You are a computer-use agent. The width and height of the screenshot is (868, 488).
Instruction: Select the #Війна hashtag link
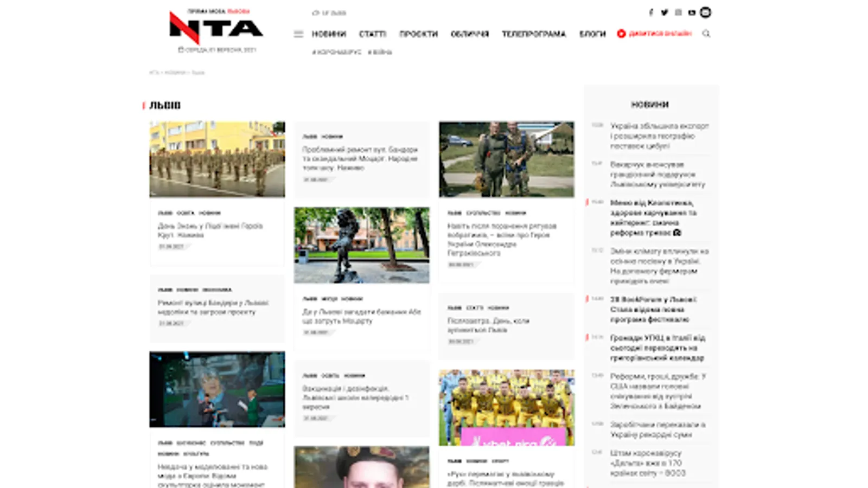tap(380, 52)
